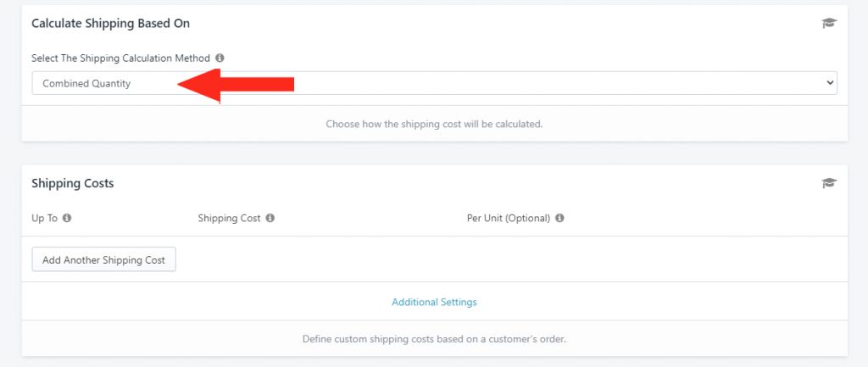The width and height of the screenshot is (868, 367).
Task: Click the red arrow annotation
Action: pyautogui.click(x=236, y=86)
